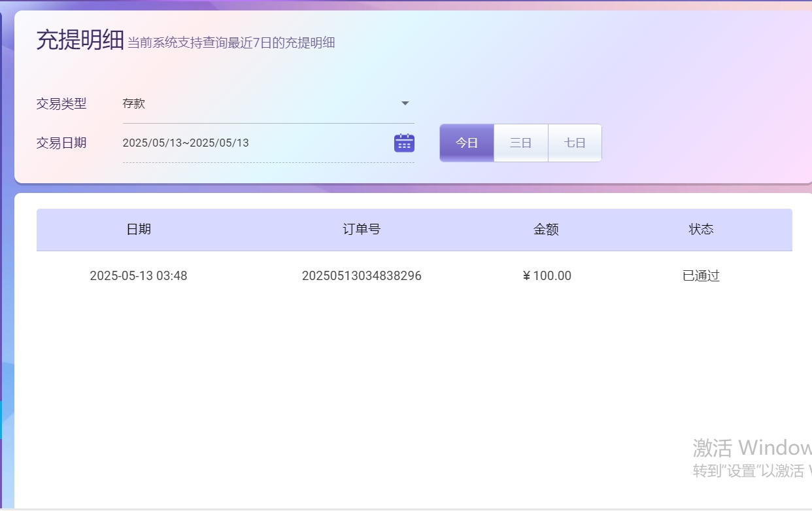
Task: Click the 交易类型 field label
Action: pos(61,103)
